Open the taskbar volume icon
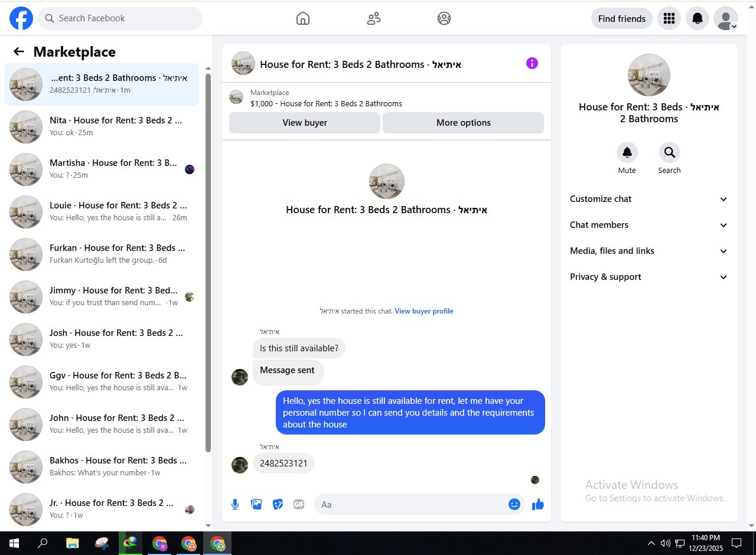 [x=666, y=543]
